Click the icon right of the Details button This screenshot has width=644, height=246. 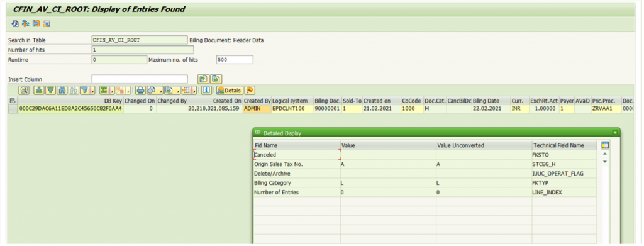[250, 90]
